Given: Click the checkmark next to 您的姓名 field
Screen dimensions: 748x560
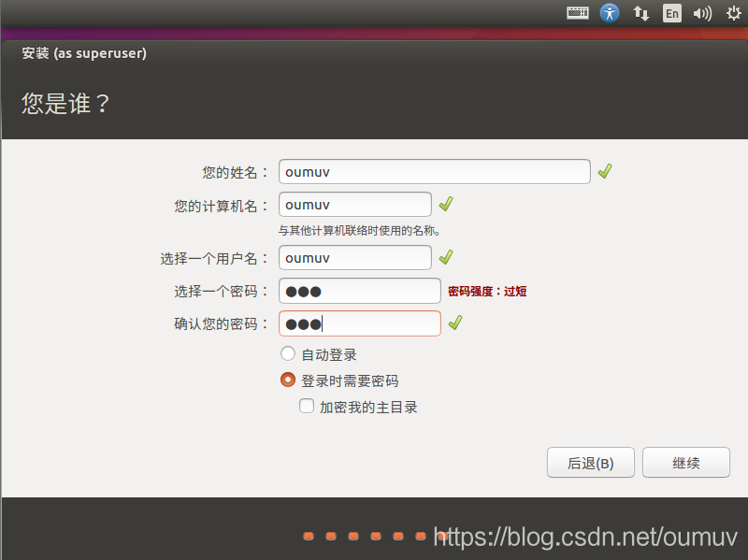Looking at the screenshot, I should pos(605,171).
